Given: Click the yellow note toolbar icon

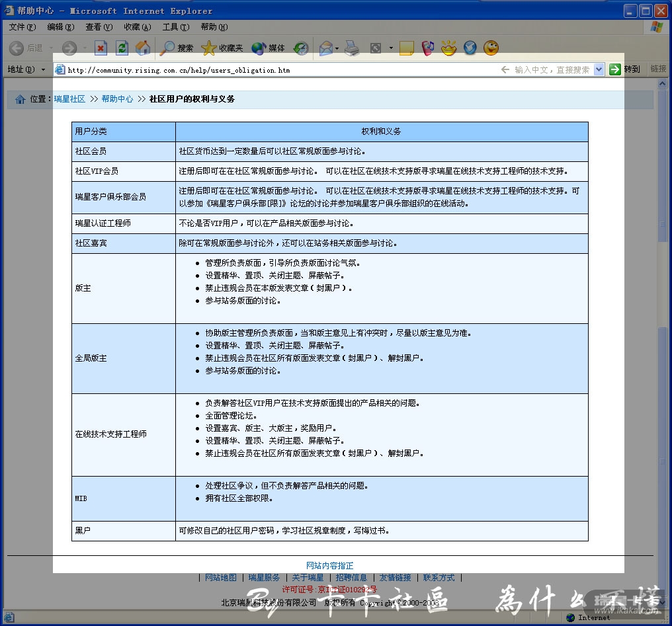Looking at the screenshot, I should coord(406,48).
